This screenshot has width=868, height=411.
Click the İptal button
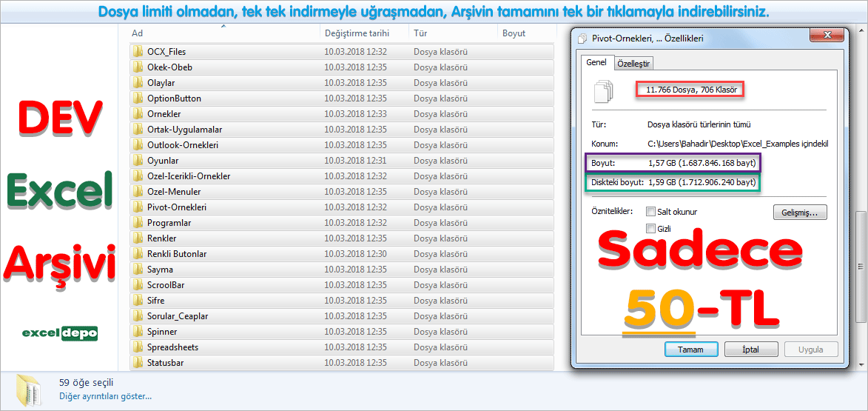[x=750, y=350]
